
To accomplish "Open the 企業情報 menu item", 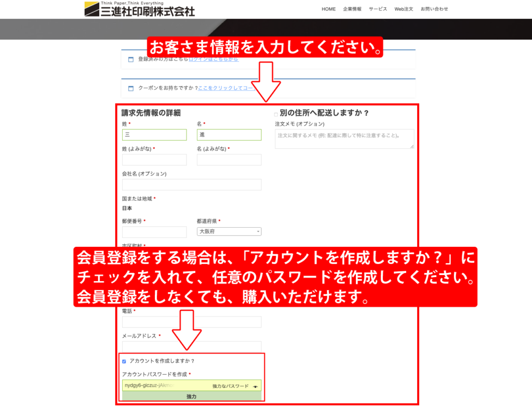I will pos(352,9).
